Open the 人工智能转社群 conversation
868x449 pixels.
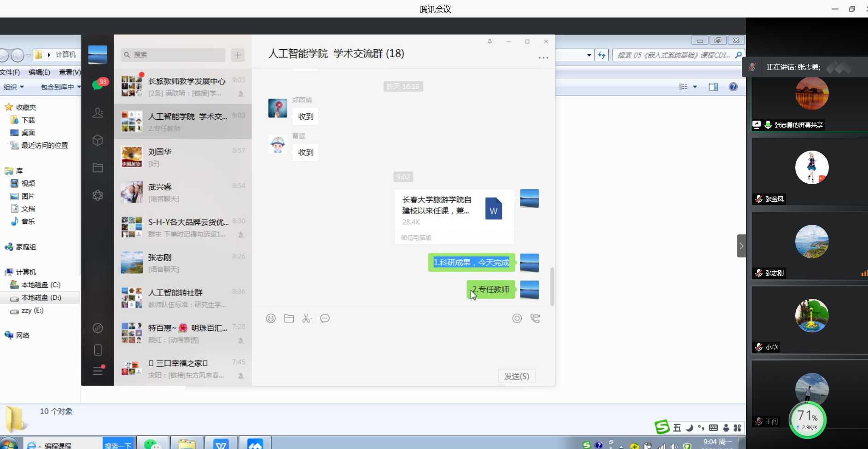(183, 298)
